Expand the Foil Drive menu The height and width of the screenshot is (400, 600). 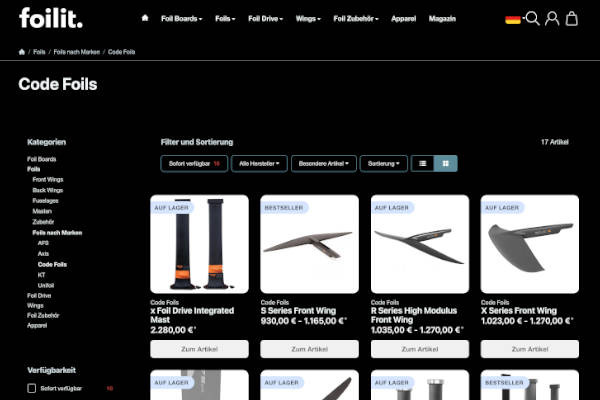click(x=266, y=19)
